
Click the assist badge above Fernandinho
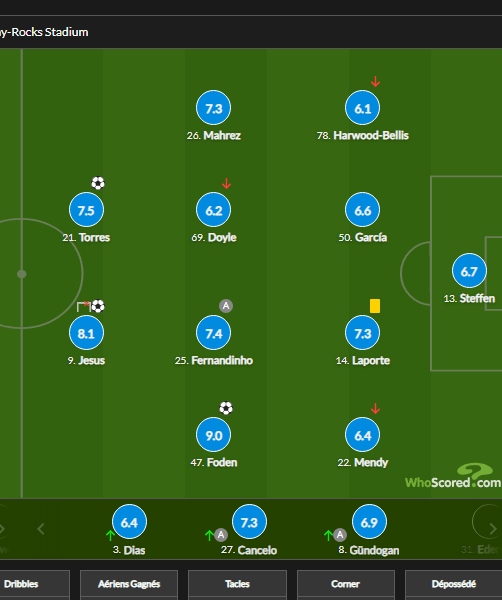[226, 306]
